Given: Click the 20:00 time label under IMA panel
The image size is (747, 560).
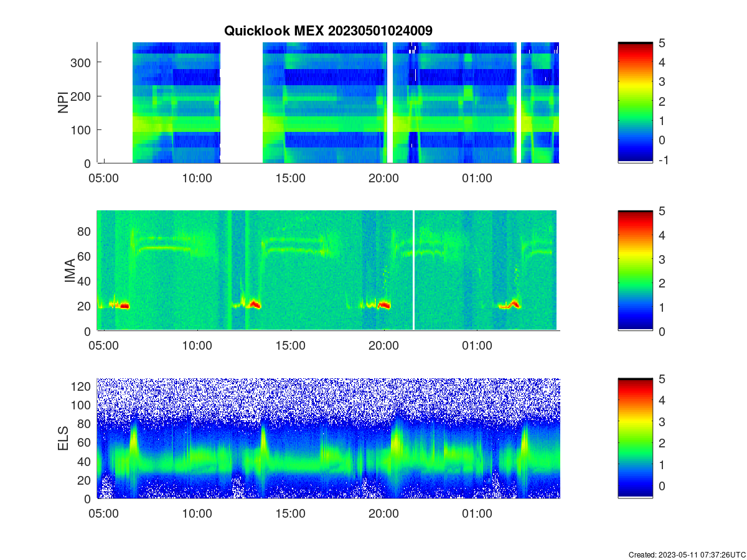Looking at the screenshot, I should pyautogui.click(x=384, y=346).
